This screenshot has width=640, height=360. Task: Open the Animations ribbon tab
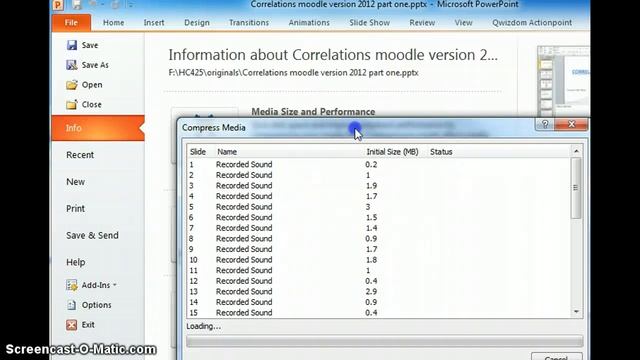(x=309, y=23)
